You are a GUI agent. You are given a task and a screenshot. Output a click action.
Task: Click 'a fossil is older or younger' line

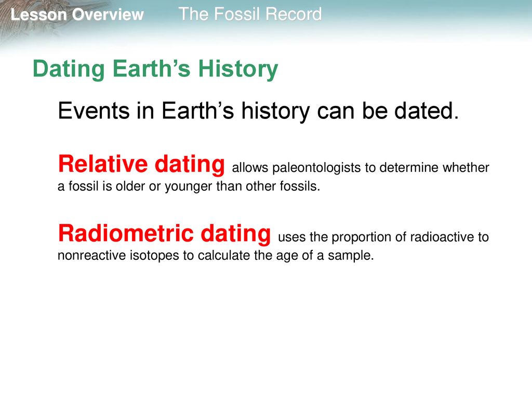[x=189, y=187]
